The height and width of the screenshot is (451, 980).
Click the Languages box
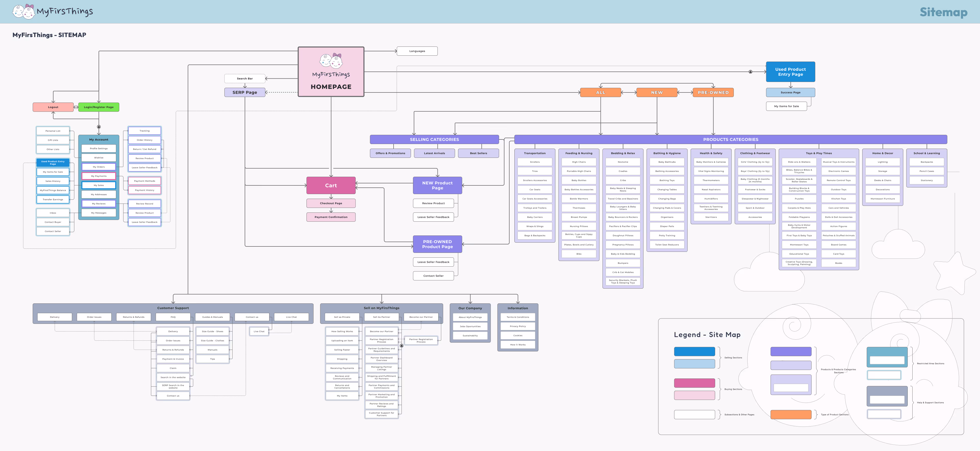click(417, 51)
